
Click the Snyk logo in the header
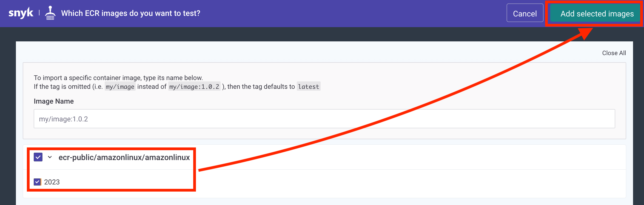pos(21,13)
